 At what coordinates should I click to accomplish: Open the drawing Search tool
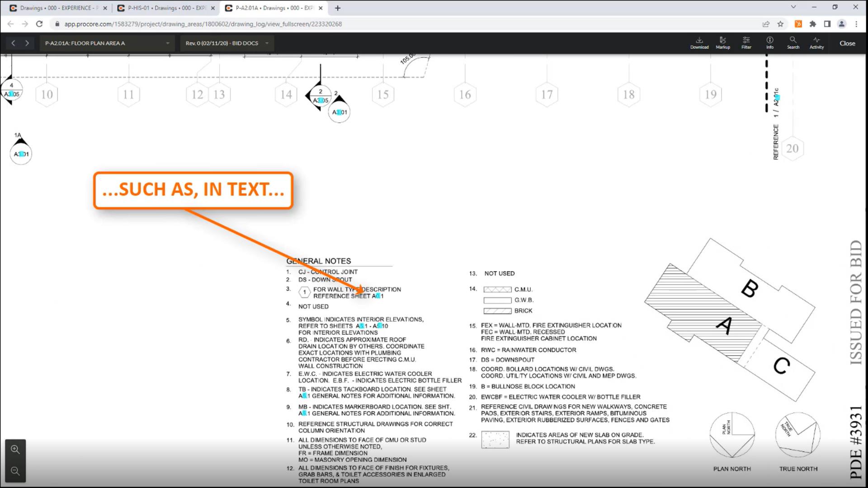click(x=793, y=42)
